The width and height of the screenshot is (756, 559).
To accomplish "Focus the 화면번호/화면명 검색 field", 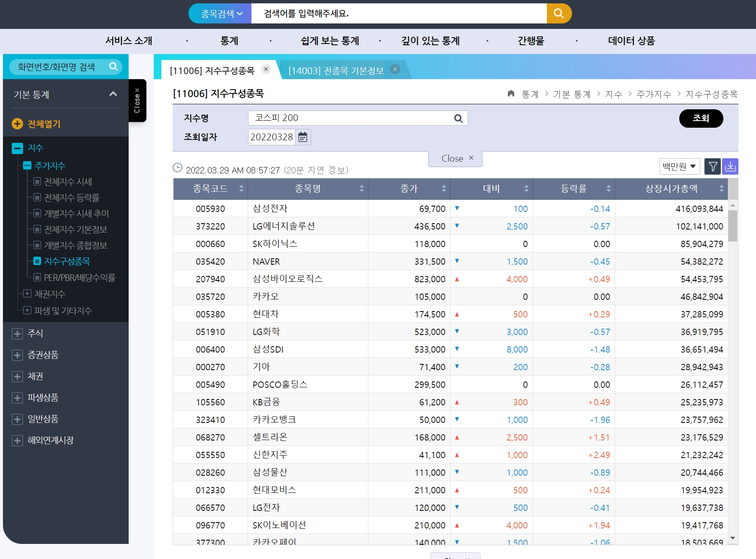I will 59,67.
